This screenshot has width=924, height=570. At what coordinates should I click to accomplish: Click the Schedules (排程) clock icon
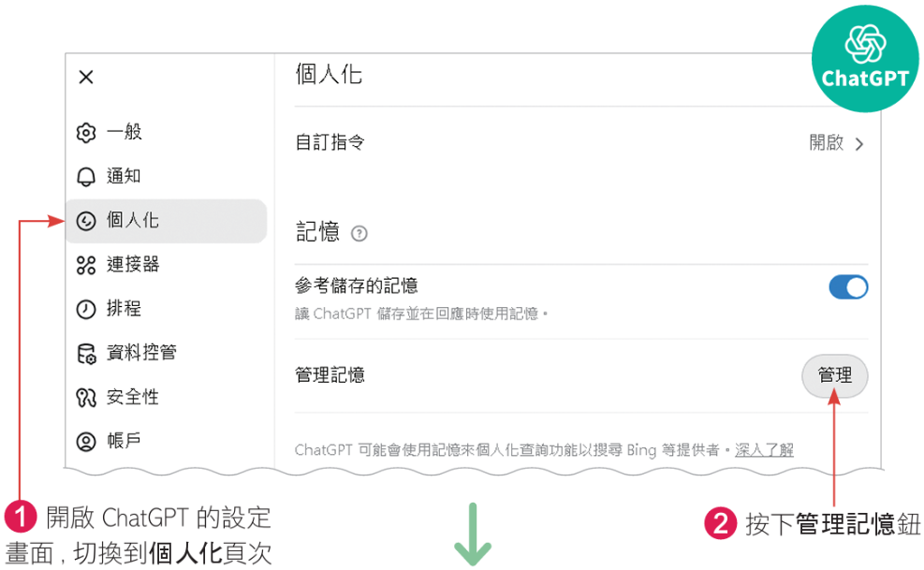(x=86, y=309)
